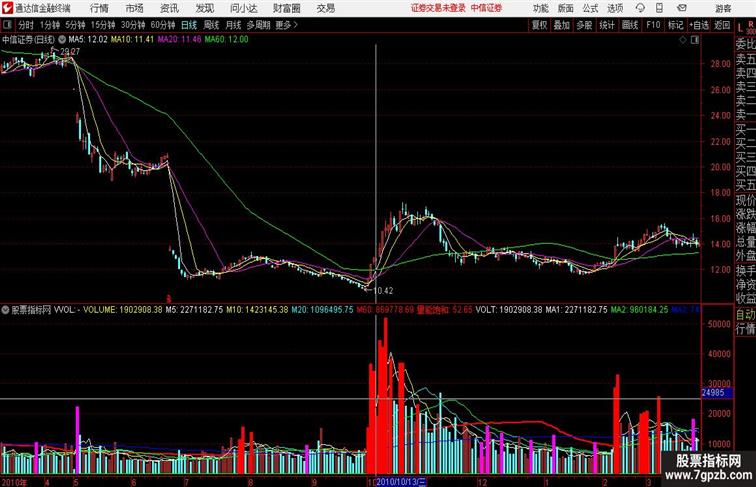Open the 功能 menu
Viewport: 756px width, 487px height.
click(541, 8)
